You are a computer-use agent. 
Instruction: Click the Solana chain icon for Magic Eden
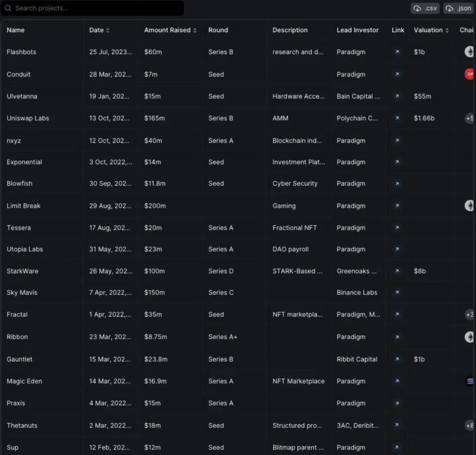coord(469,381)
